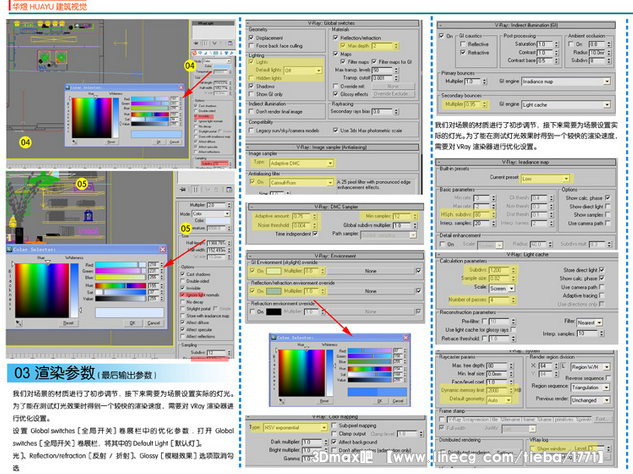Click the Max depth value field
This screenshot has width=633, height=474.
tap(382, 46)
